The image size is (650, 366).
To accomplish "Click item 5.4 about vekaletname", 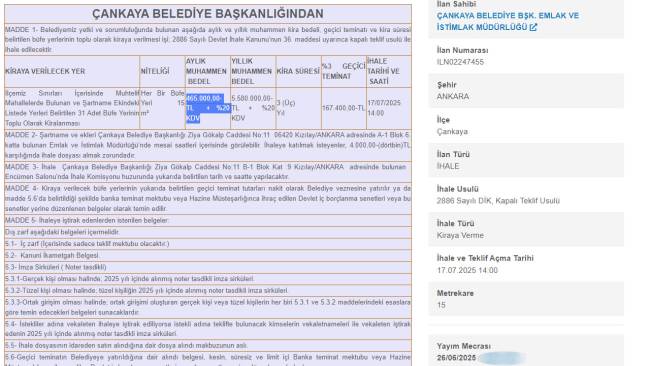I will click(x=208, y=329).
